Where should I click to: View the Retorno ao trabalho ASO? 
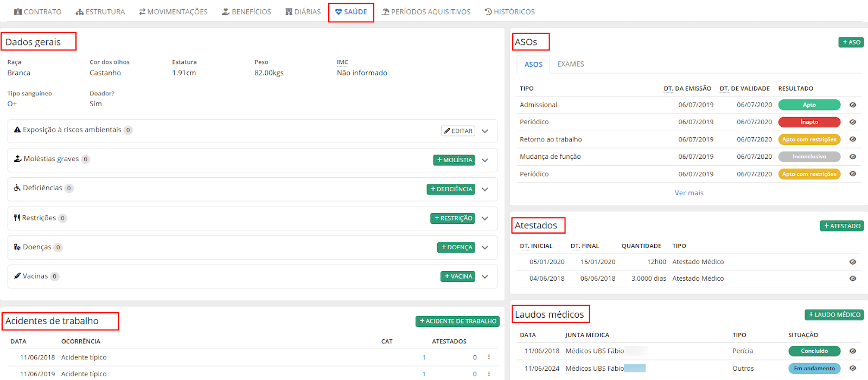pos(852,140)
